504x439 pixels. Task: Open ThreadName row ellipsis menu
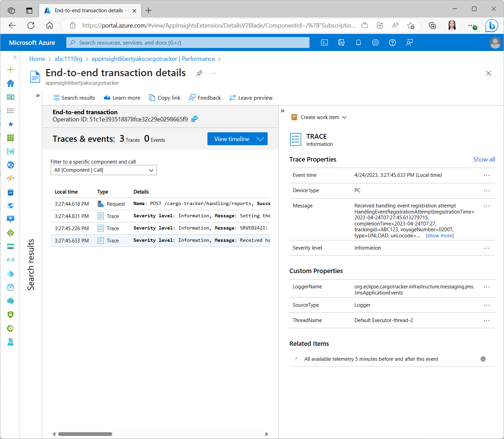(x=487, y=320)
